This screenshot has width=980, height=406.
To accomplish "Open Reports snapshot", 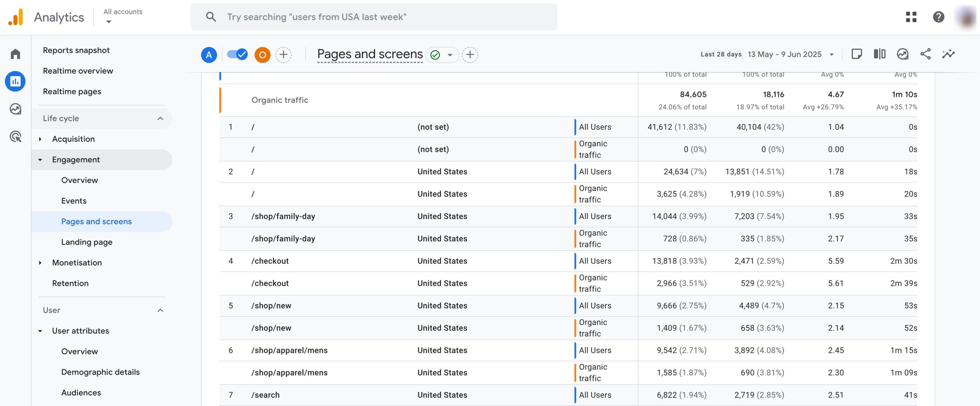I will click(76, 50).
